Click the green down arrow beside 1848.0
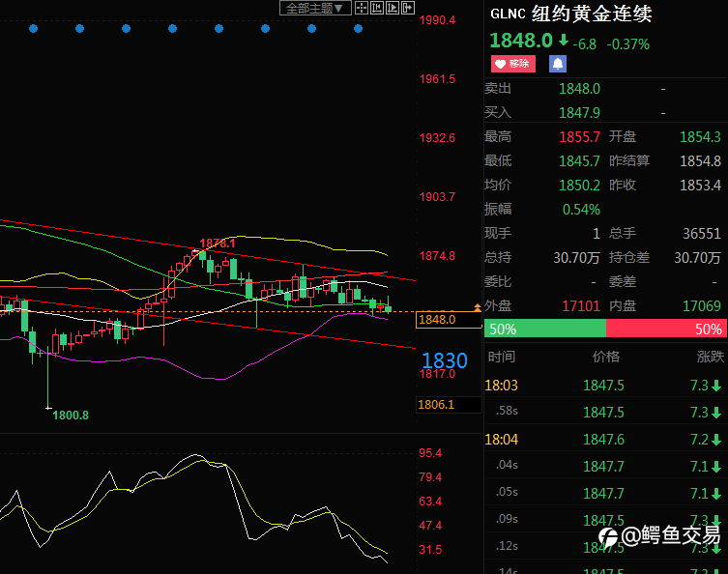Image resolution: width=728 pixels, height=574 pixels. (x=564, y=40)
